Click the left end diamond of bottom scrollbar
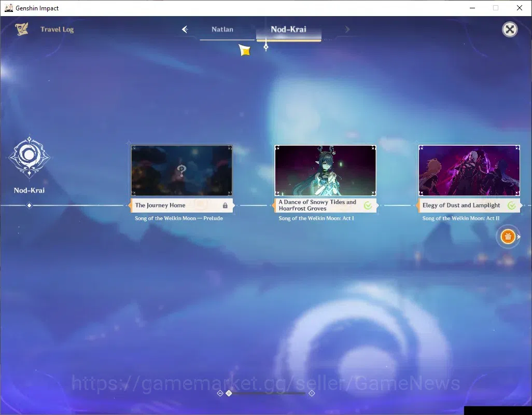Screen dimensions: 532x415 pos(220,393)
